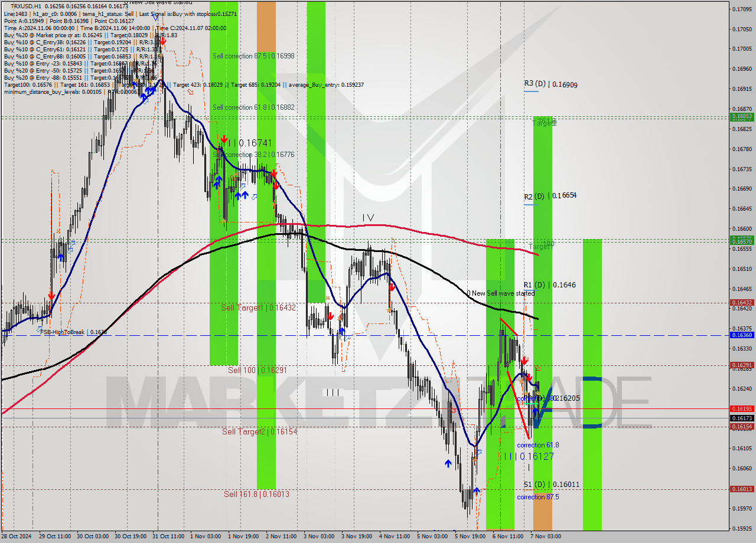Click the red 0.16432 price tag
The height and width of the screenshot is (543, 756).
742,302
